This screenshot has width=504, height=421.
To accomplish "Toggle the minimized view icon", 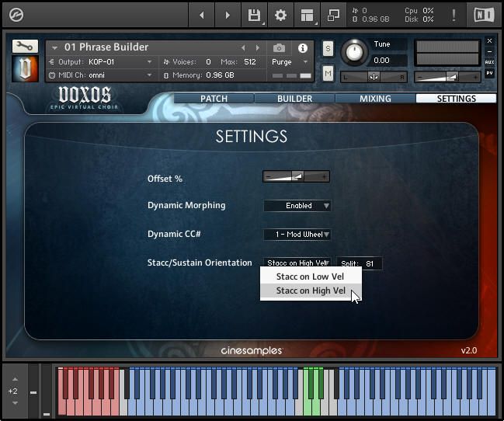I will 333,15.
